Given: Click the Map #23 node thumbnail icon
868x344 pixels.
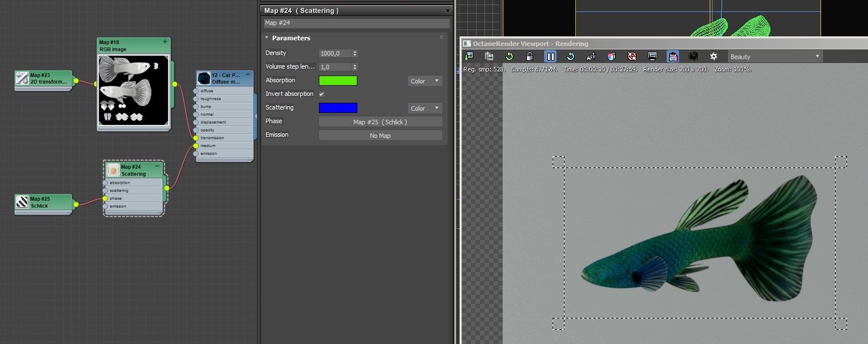Looking at the screenshot, I should 22,78.
